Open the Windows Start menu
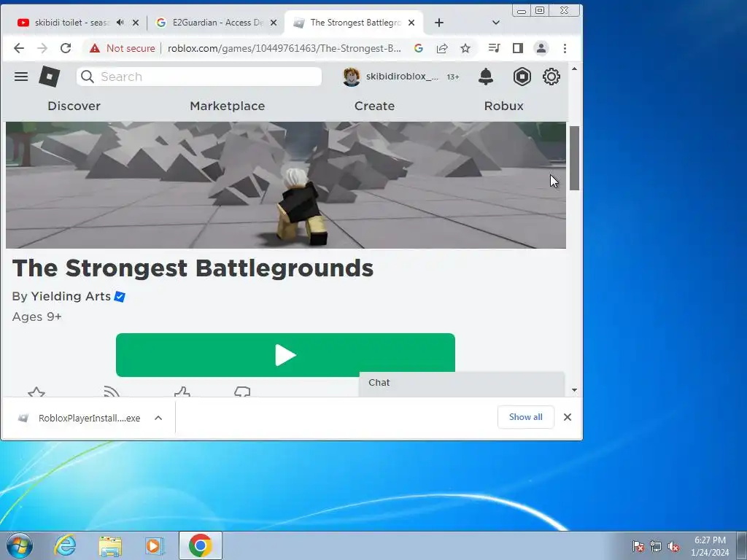The image size is (747, 560). coord(20,545)
